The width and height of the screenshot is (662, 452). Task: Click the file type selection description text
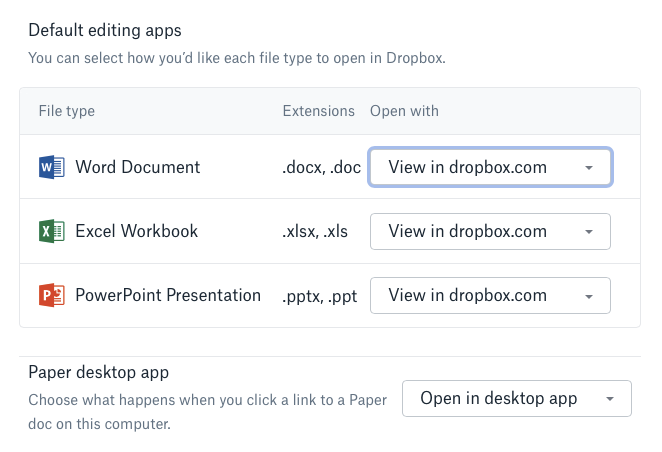pos(236,58)
